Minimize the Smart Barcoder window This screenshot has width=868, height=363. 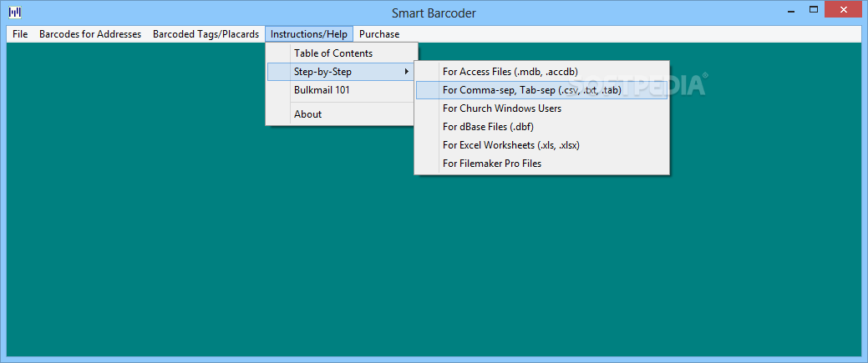click(791, 11)
